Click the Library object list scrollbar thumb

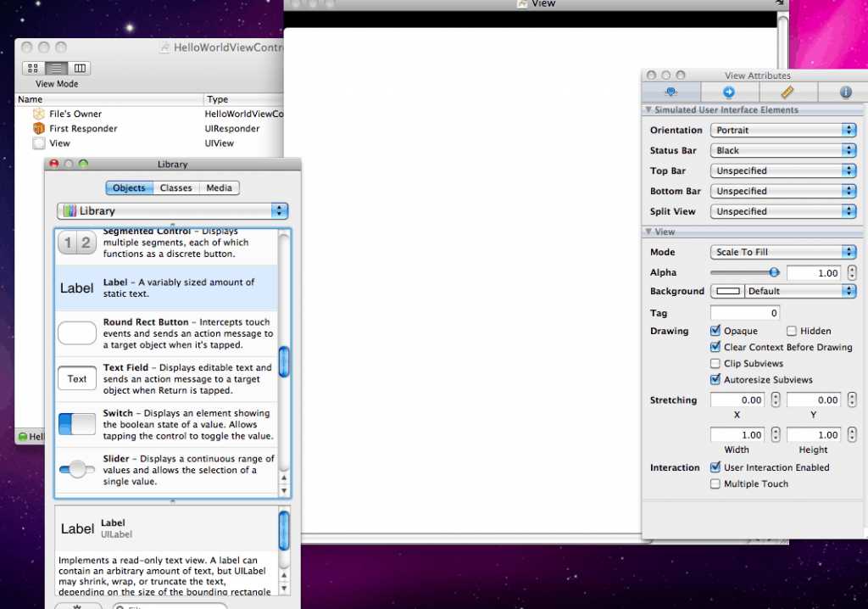pyautogui.click(x=284, y=362)
